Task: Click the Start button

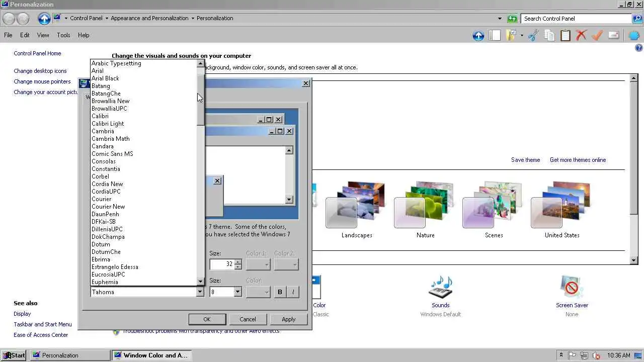Action: (x=14, y=355)
